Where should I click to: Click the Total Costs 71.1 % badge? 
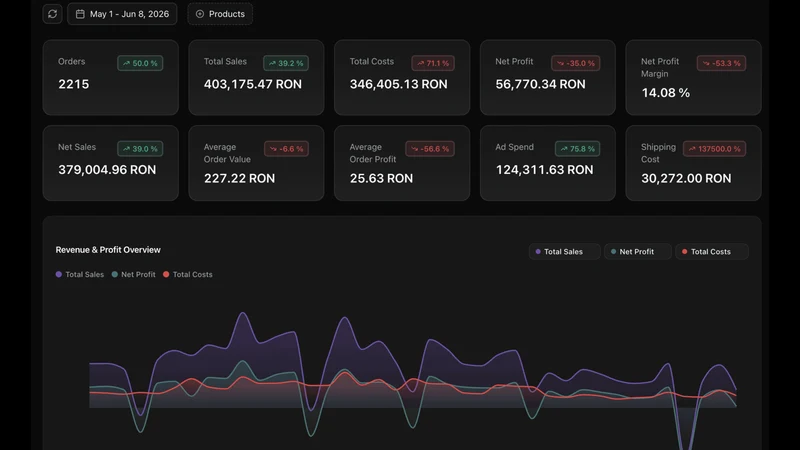point(433,63)
